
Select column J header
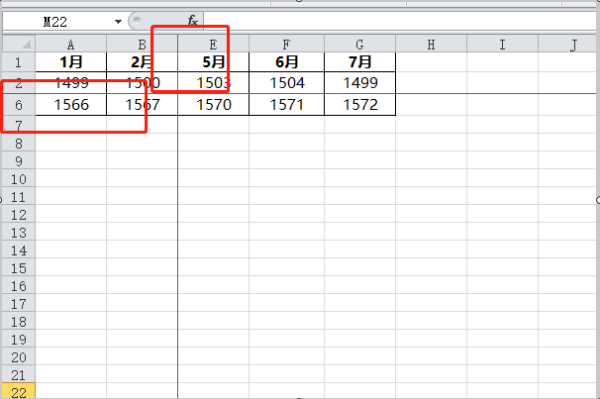tap(569, 44)
